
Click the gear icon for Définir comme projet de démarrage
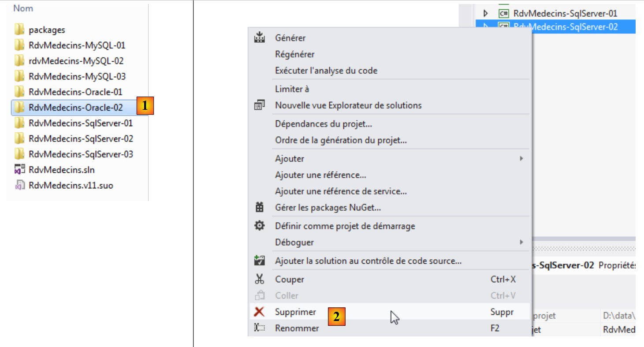pos(260,226)
